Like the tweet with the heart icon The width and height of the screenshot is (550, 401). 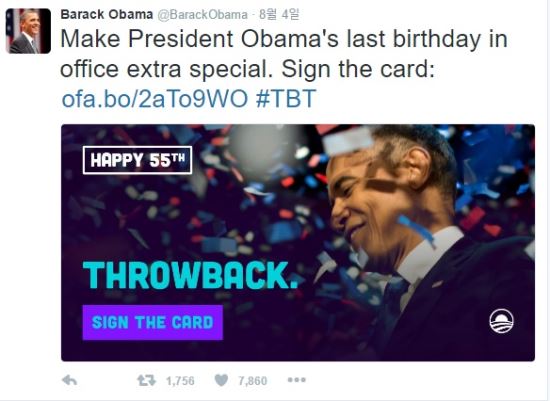click(221, 380)
